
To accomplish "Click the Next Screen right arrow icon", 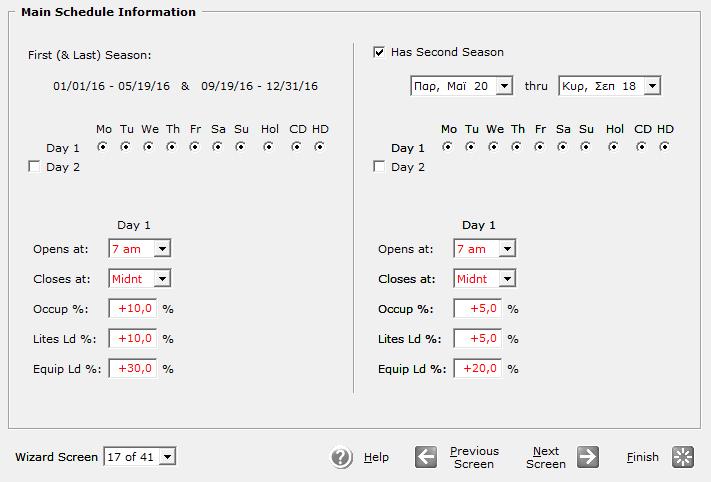I will point(588,457).
